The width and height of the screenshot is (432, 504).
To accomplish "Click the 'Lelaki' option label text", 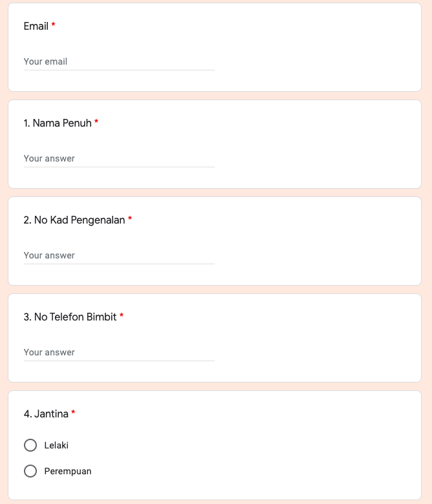I will [56, 445].
